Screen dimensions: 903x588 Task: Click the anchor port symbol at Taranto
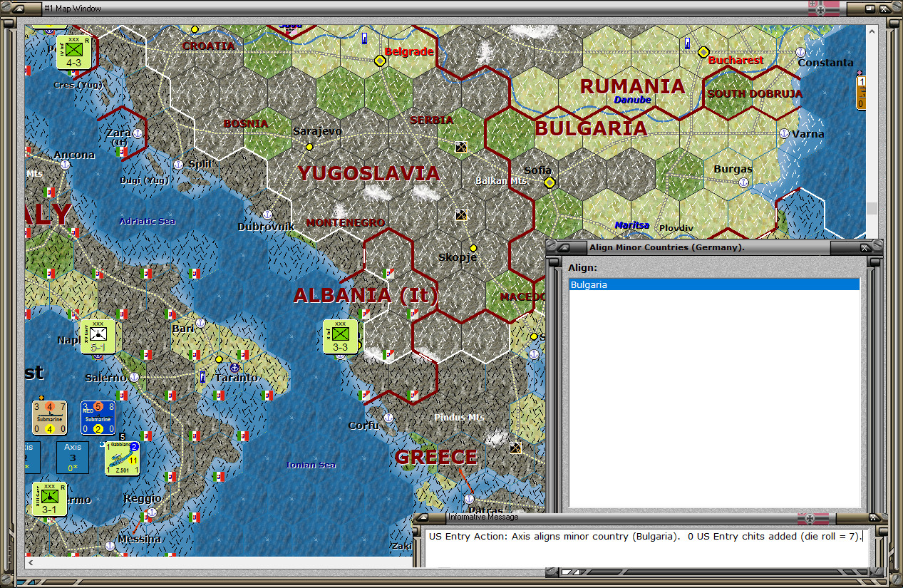click(234, 368)
